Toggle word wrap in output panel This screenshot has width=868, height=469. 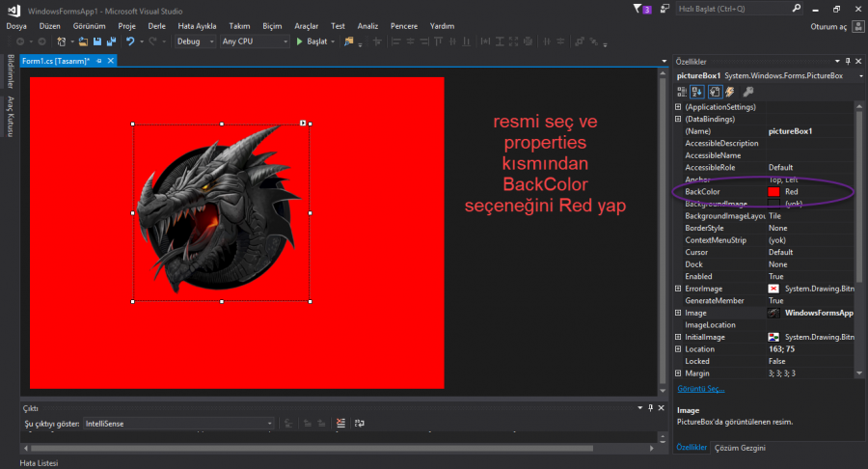pyautogui.click(x=360, y=423)
